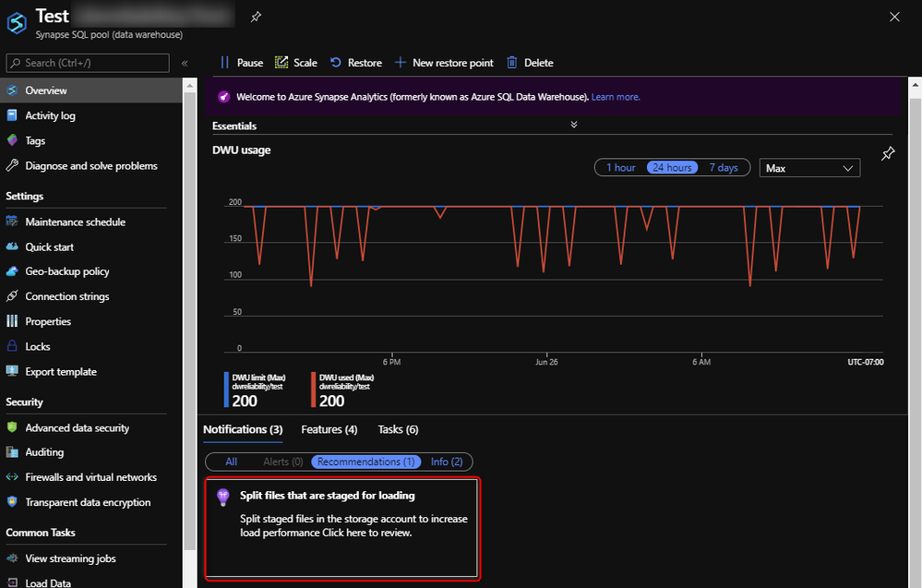The width and height of the screenshot is (922, 588).
Task: Click the blue DWU limit legend swatch
Action: click(x=226, y=389)
